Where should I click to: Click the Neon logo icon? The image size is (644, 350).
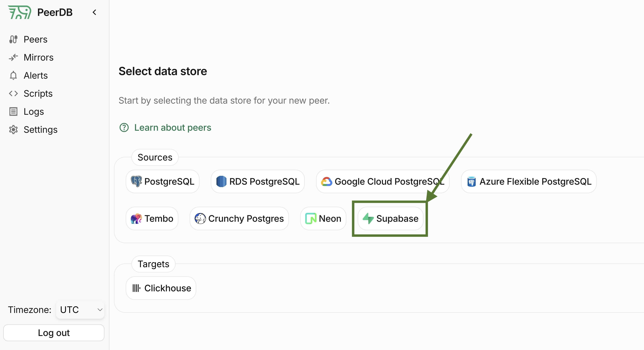pyautogui.click(x=311, y=219)
